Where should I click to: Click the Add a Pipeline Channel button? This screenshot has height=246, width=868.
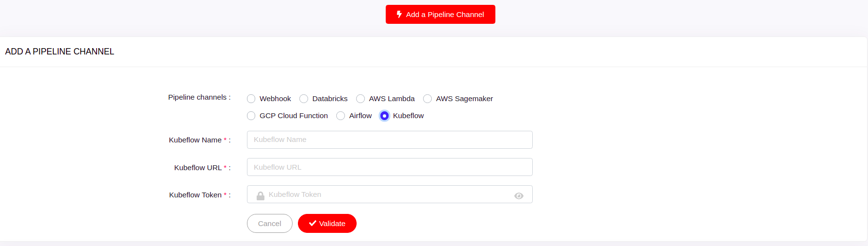click(x=440, y=15)
